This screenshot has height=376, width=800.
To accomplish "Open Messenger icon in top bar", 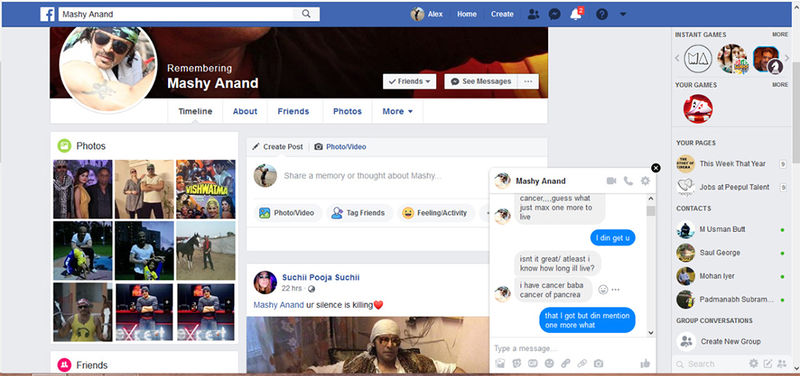I will point(555,14).
